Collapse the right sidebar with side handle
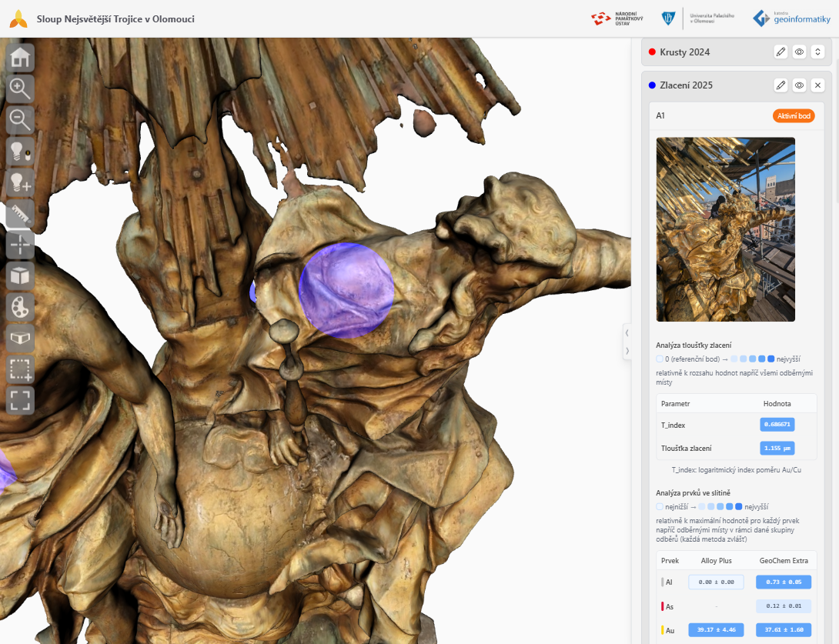Viewport: 839px width, 644px height. click(x=627, y=342)
